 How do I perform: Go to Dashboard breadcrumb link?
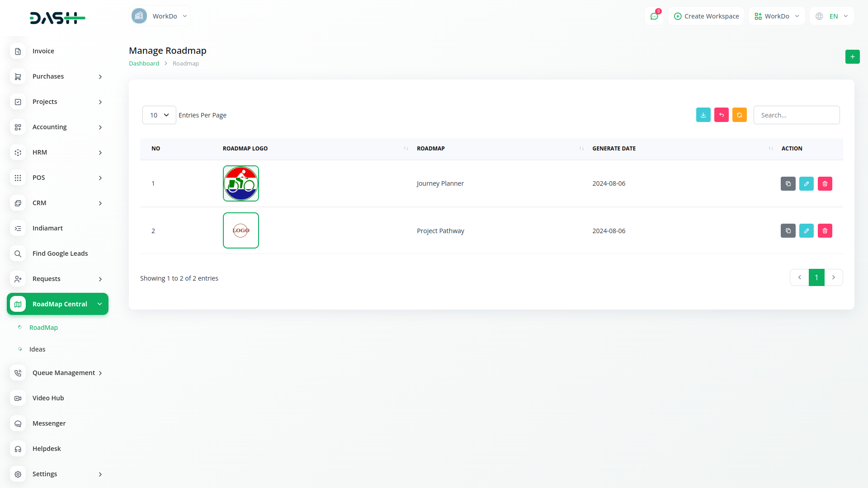144,63
